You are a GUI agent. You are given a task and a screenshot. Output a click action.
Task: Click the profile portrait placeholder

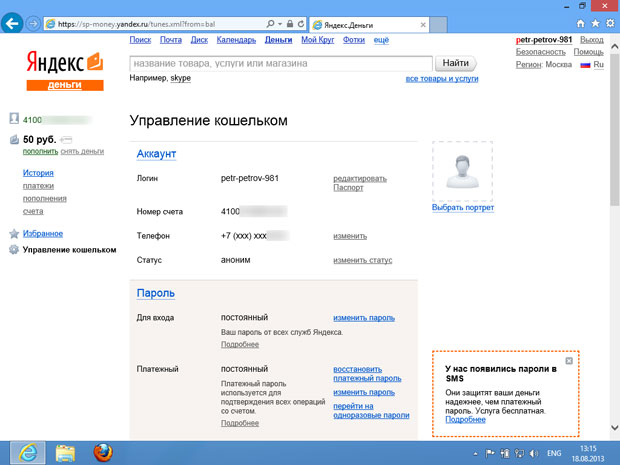462,172
